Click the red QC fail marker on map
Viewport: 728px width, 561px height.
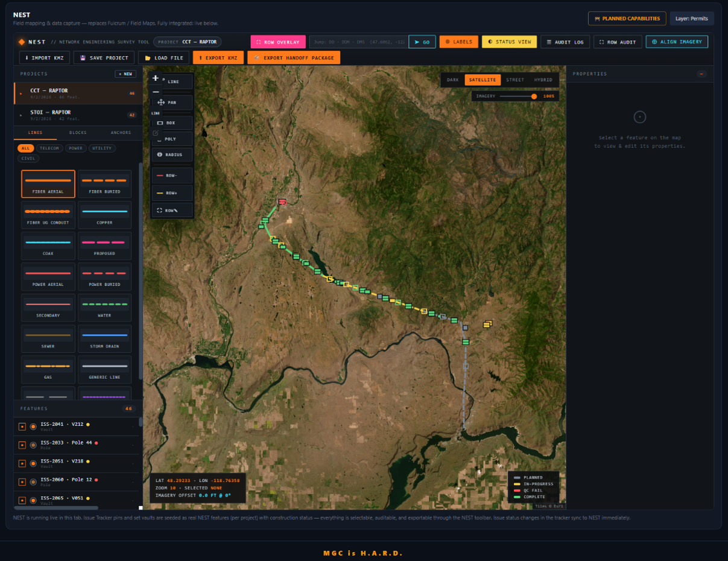(282, 202)
